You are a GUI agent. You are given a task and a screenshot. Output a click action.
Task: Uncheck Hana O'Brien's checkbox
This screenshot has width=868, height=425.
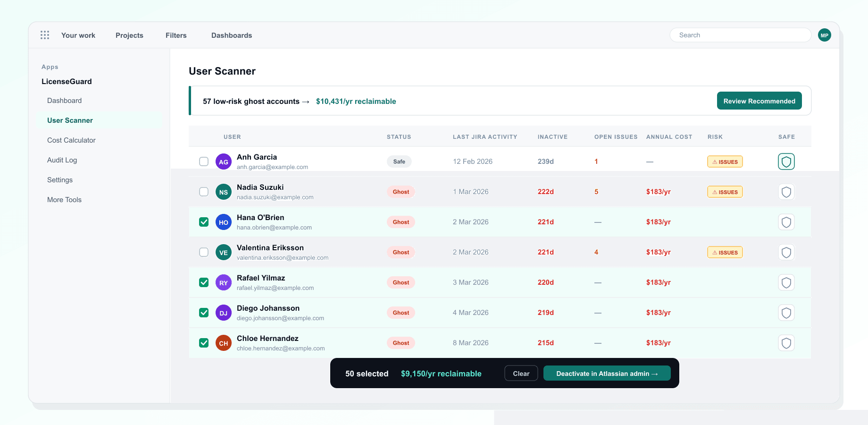204,222
